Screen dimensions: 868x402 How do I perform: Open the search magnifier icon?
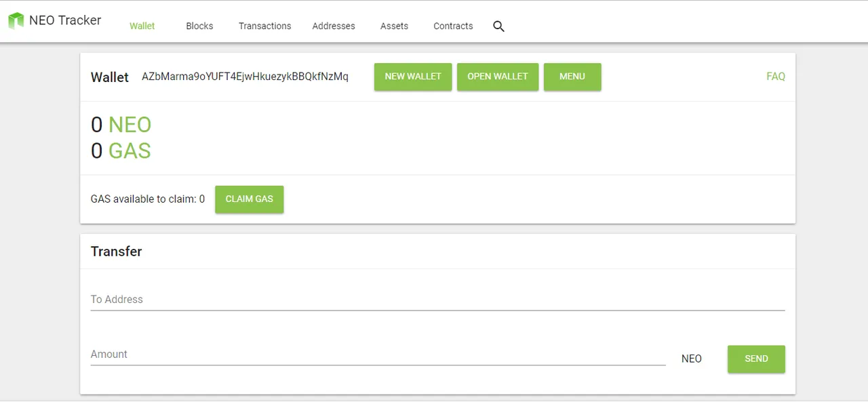[498, 26]
